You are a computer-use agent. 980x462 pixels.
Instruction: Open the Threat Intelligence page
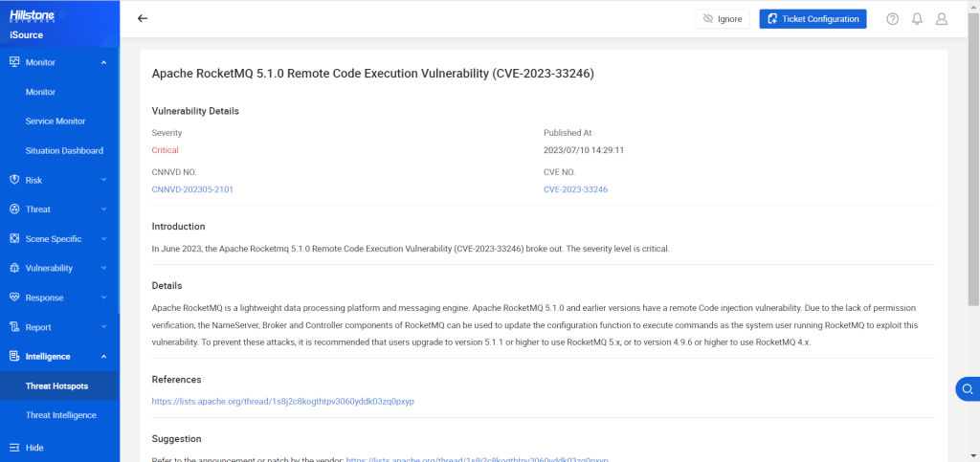[60, 415]
